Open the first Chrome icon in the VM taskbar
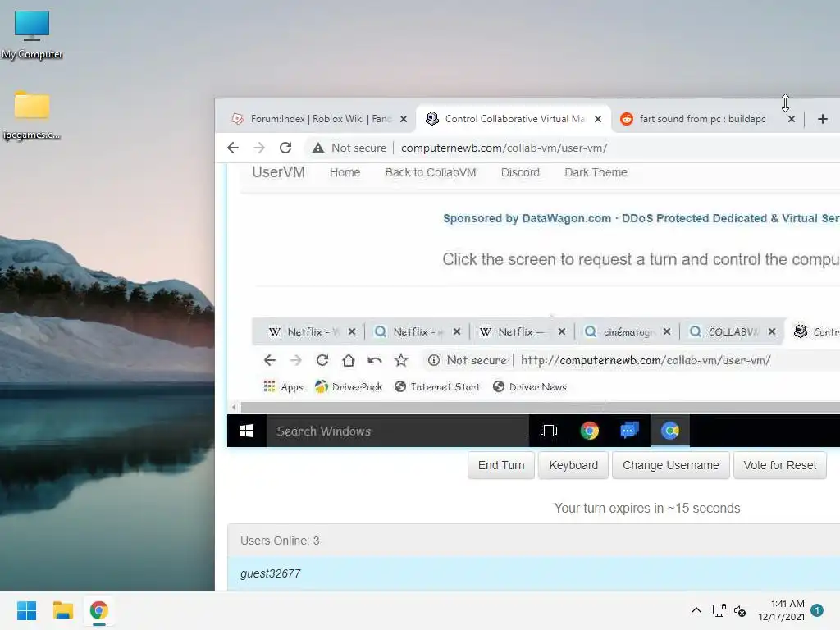The width and height of the screenshot is (840, 630). coord(589,431)
